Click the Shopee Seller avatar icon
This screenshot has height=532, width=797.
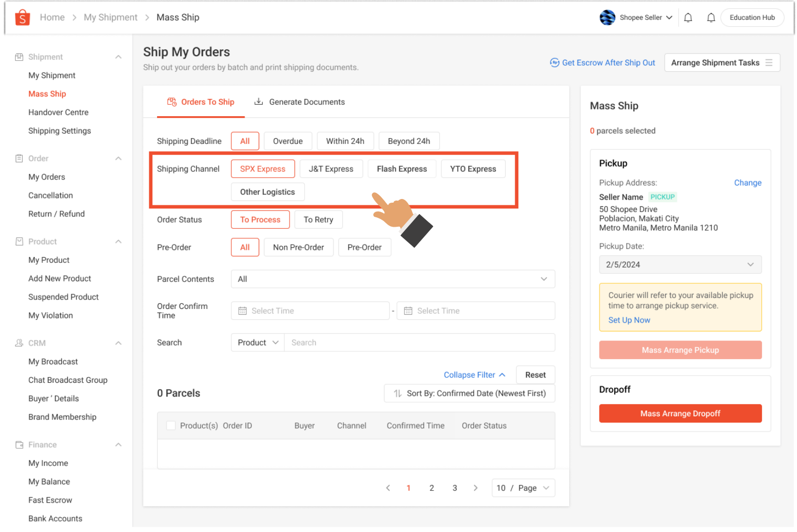coord(607,18)
